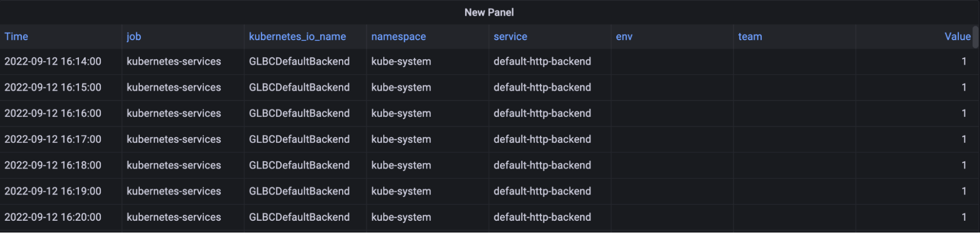Click kubernetes-services in the 16:15:00 row

[x=174, y=87]
